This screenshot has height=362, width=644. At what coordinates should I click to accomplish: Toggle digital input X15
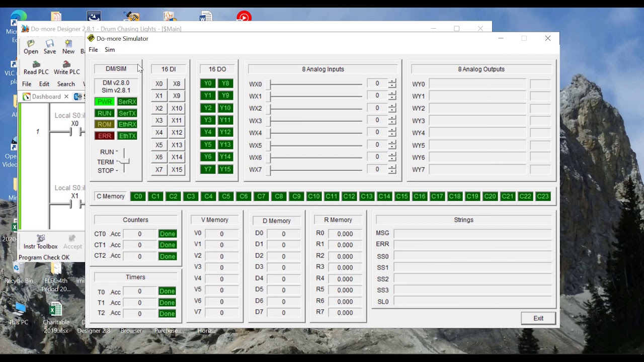(x=177, y=170)
